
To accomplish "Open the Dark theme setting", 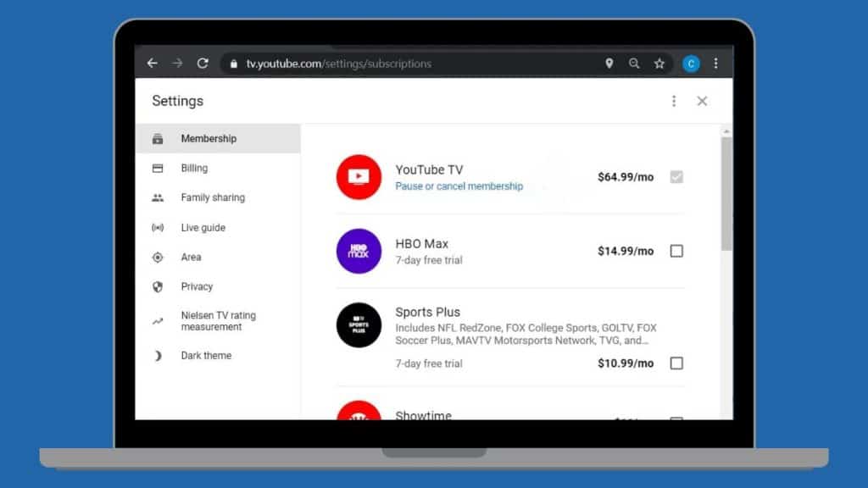I will (218, 356).
